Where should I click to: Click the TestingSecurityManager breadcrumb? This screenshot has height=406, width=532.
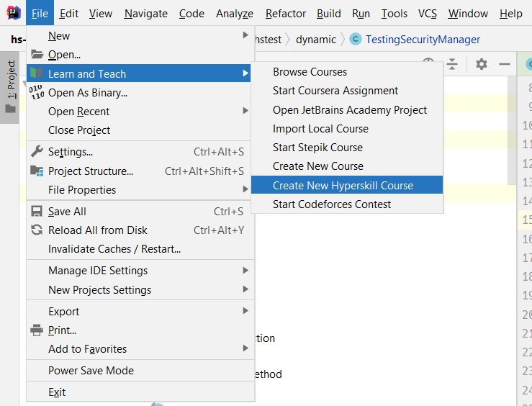423,40
